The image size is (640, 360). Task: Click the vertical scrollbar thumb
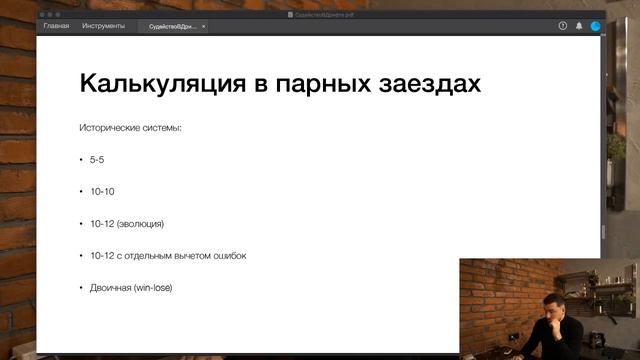click(x=603, y=232)
